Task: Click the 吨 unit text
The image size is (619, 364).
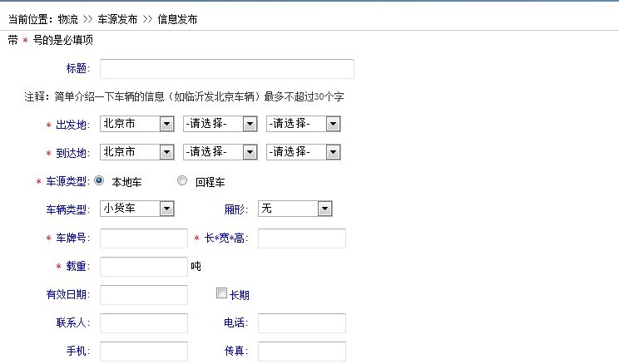Action: (x=196, y=266)
